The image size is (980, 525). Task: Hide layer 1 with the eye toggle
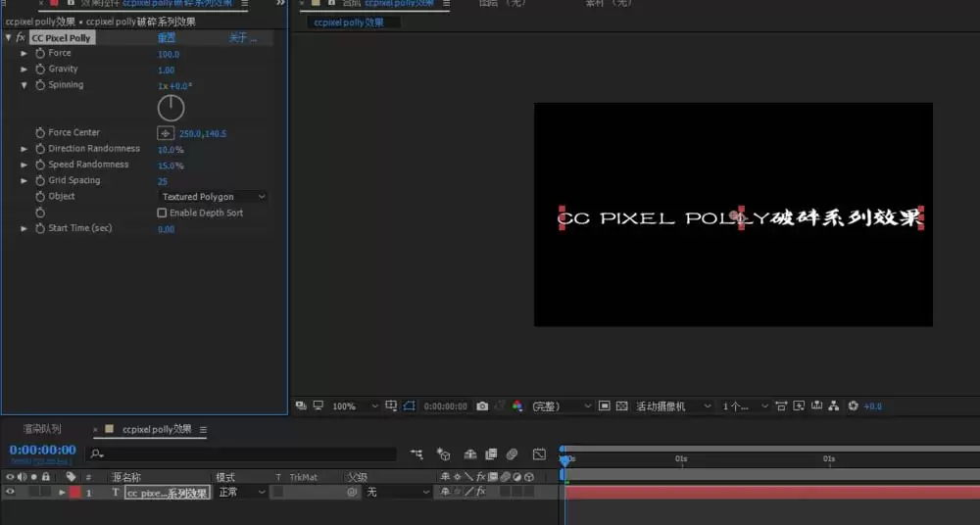[10, 492]
